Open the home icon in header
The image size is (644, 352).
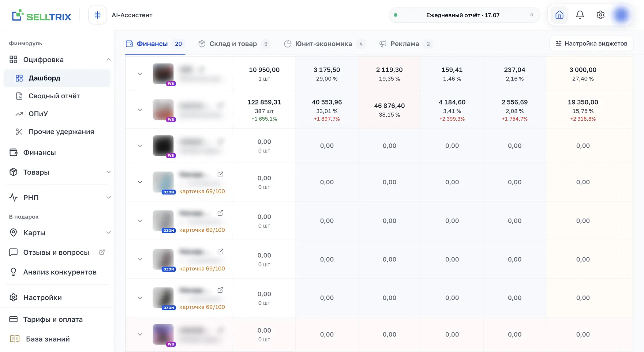pyautogui.click(x=559, y=15)
